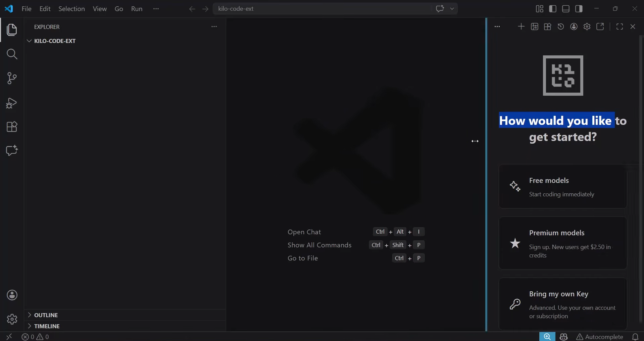Open the Manage gear in activity bar

click(x=12, y=319)
